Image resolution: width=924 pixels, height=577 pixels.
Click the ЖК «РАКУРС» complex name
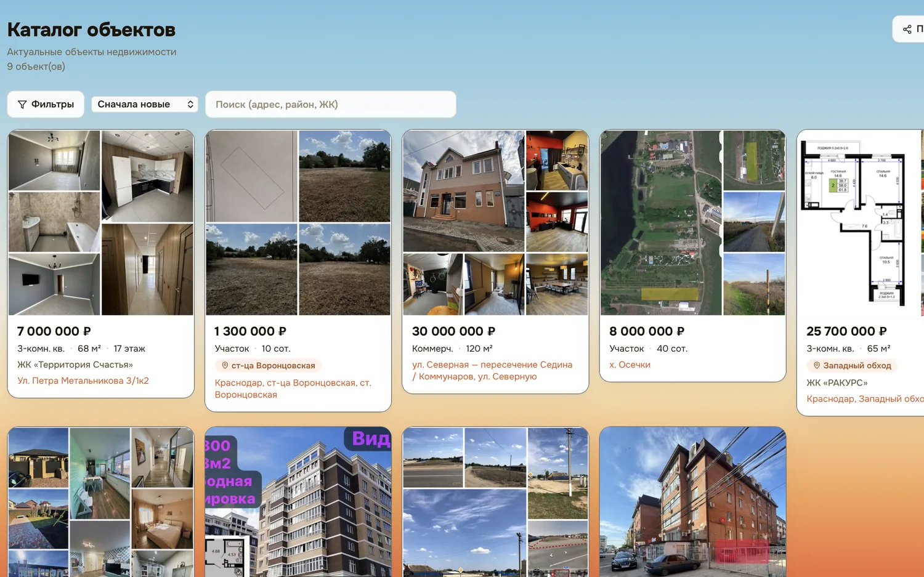pos(837,382)
